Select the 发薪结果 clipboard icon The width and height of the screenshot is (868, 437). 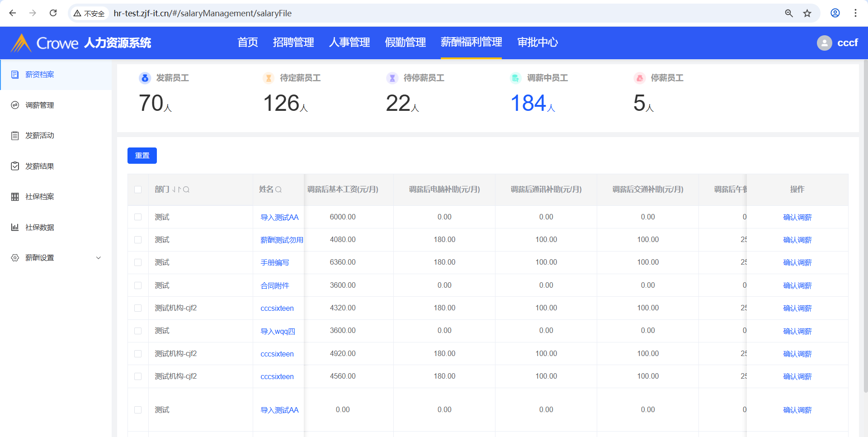coord(15,166)
